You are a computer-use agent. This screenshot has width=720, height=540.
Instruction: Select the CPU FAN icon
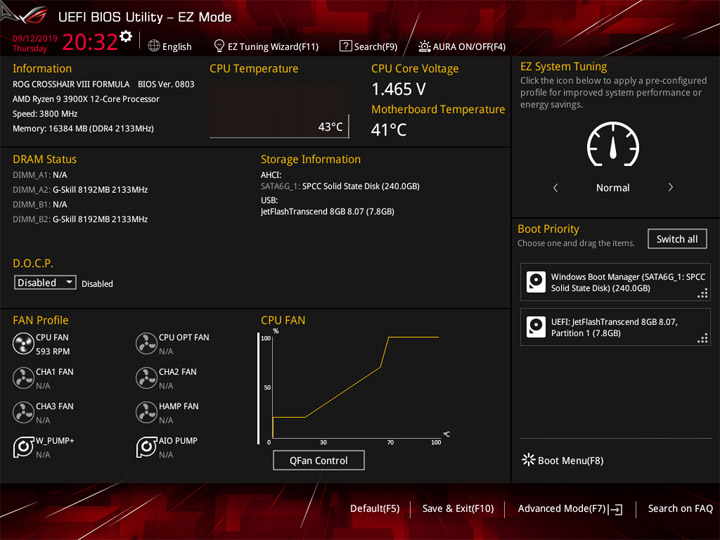tap(23, 343)
